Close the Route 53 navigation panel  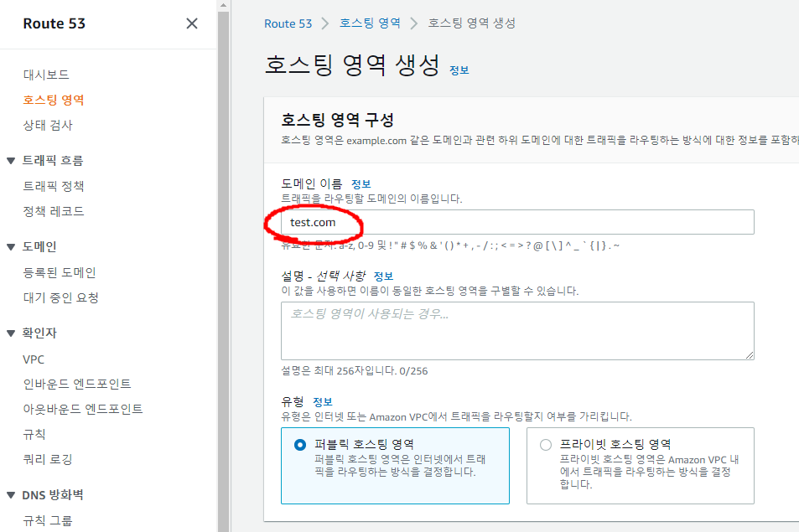pos(192,23)
